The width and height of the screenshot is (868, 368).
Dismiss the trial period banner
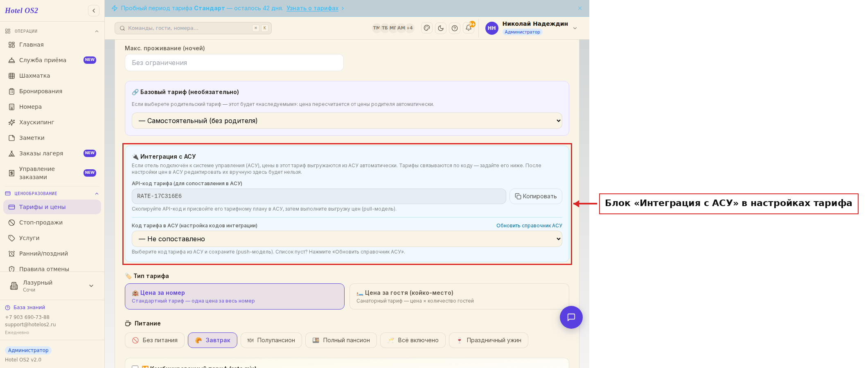[580, 8]
